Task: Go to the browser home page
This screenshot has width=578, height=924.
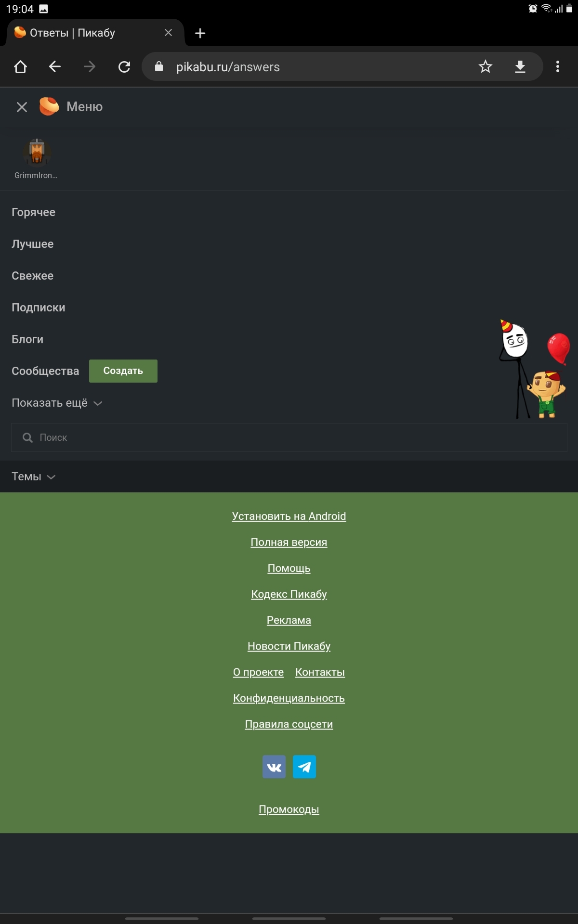Action: [20, 66]
